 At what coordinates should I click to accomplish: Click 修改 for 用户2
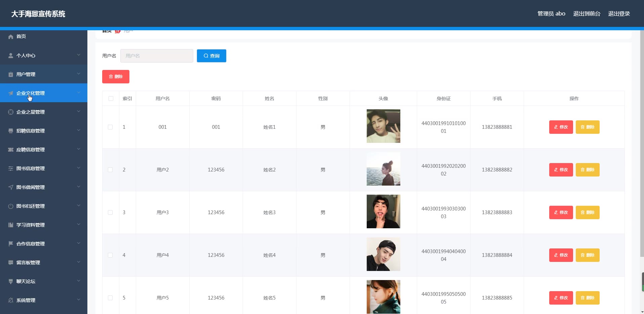pyautogui.click(x=561, y=170)
